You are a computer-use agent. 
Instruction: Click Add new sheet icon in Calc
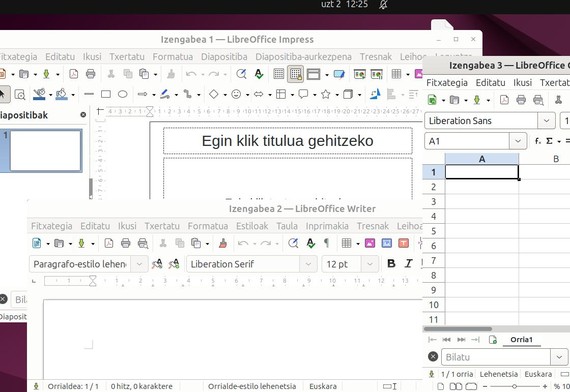coord(493,340)
